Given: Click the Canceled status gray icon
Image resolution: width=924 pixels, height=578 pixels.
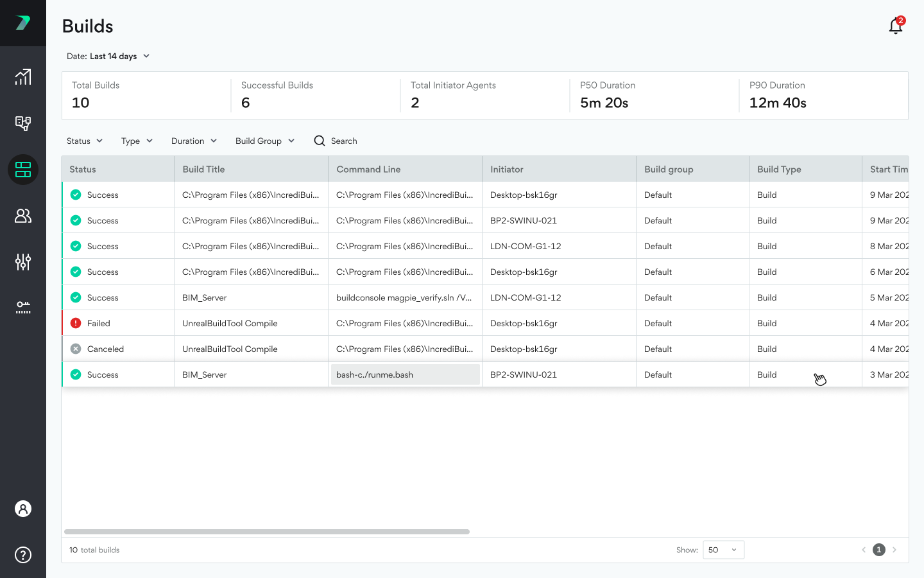Looking at the screenshot, I should point(76,349).
